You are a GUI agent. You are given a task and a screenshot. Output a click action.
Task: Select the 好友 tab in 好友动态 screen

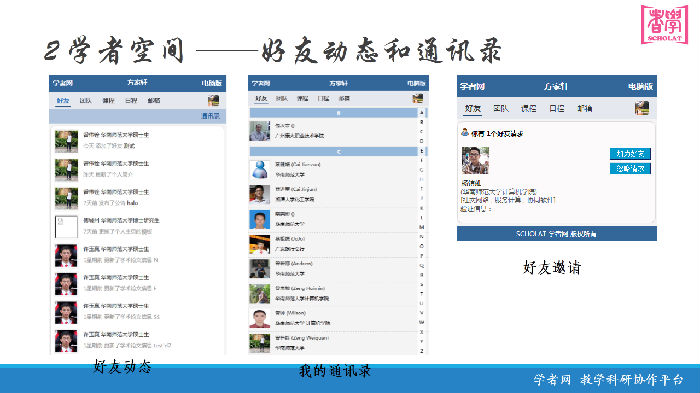(63, 101)
